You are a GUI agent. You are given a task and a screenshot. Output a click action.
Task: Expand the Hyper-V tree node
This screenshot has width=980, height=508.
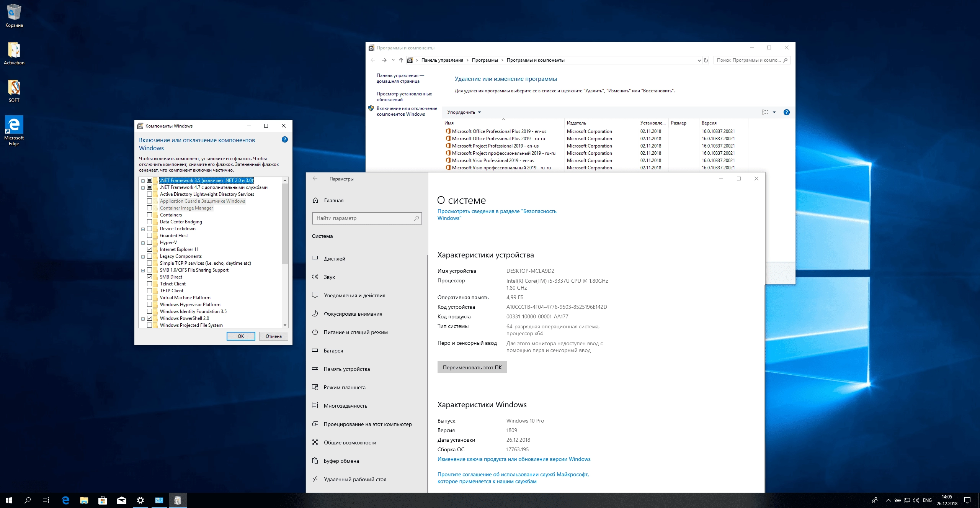143,243
